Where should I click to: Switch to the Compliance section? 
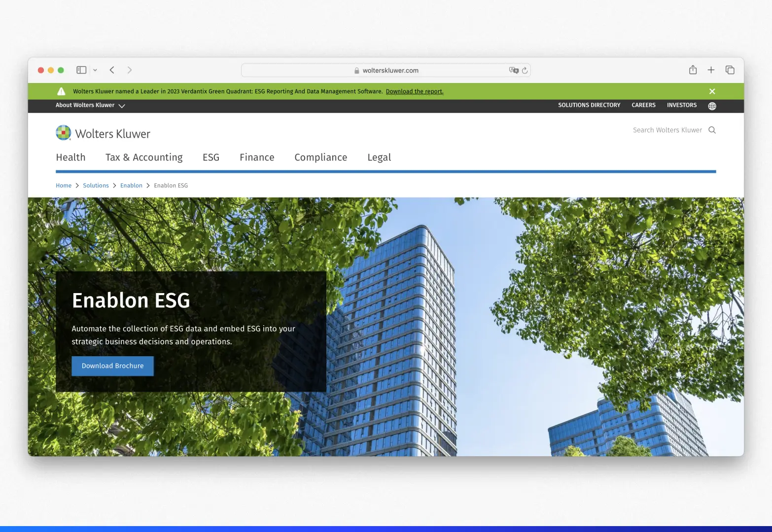pyautogui.click(x=320, y=157)
